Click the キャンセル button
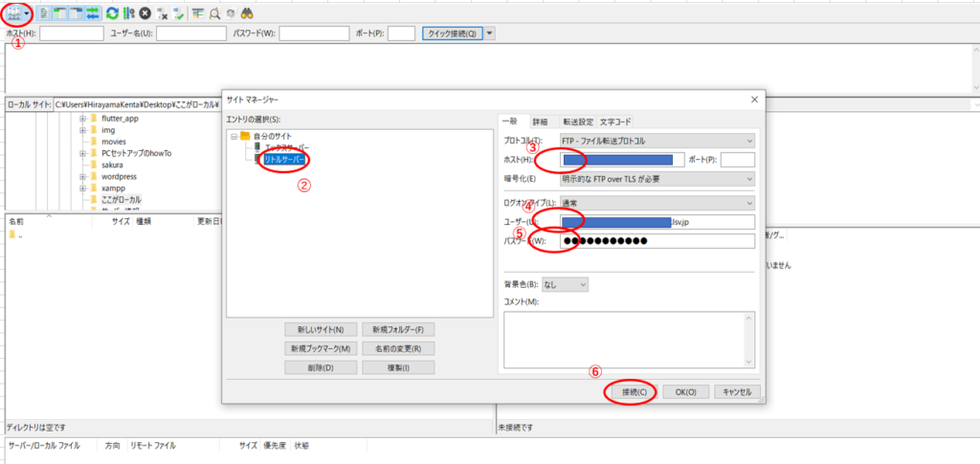The image size is (980, 464). pyautogui.click(x=738, y=391)
